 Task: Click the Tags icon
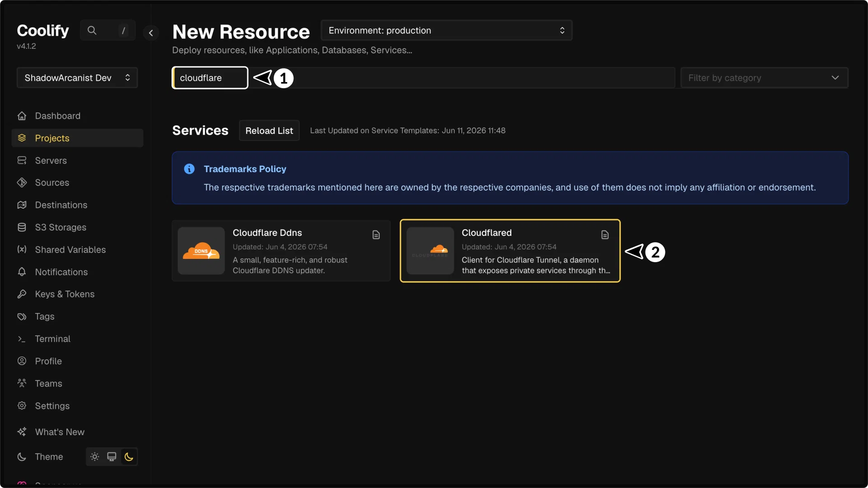click(x=22, y=316)
